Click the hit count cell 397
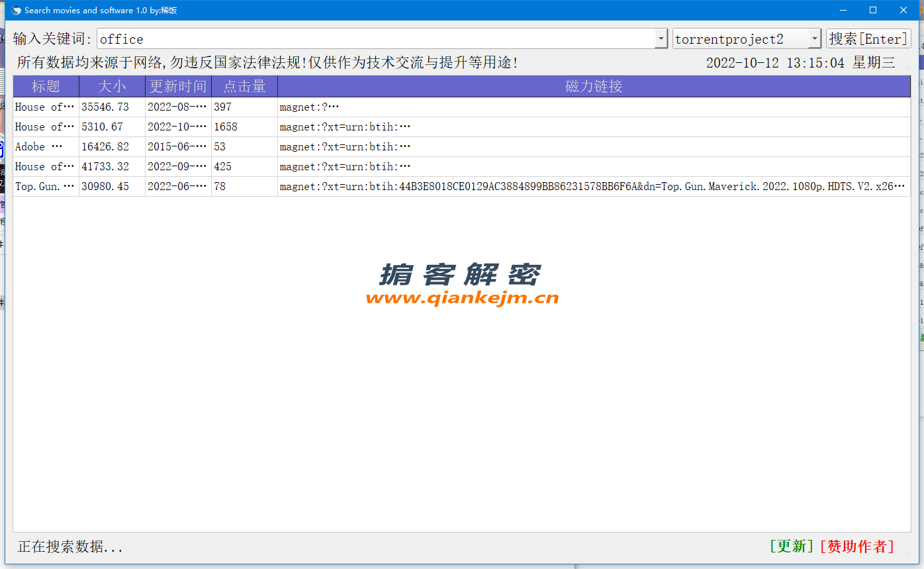Image resolution: width=924 pixels, height=569 pixels. tap(245, 107)
